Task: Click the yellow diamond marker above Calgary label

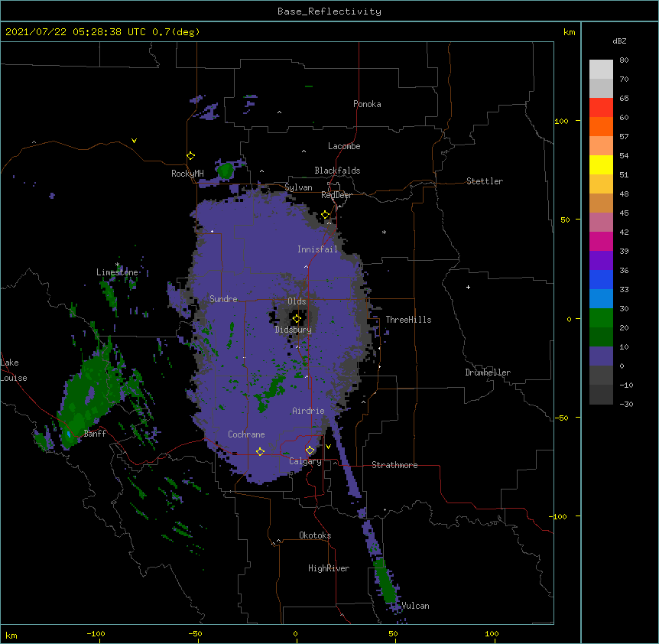Action: [310, 450]
